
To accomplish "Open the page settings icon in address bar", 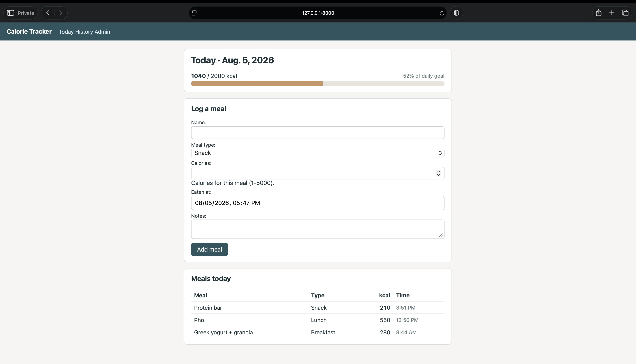I will [x=194, y=13].
